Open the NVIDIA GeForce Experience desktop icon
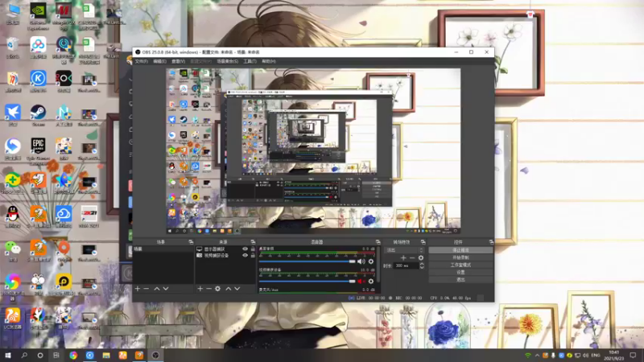 point(38,16)
